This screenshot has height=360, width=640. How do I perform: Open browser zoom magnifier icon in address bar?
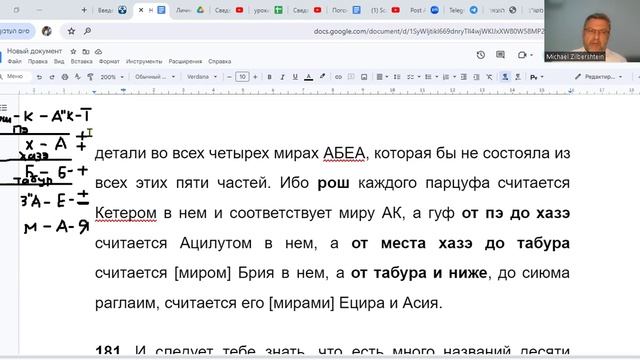87,31
